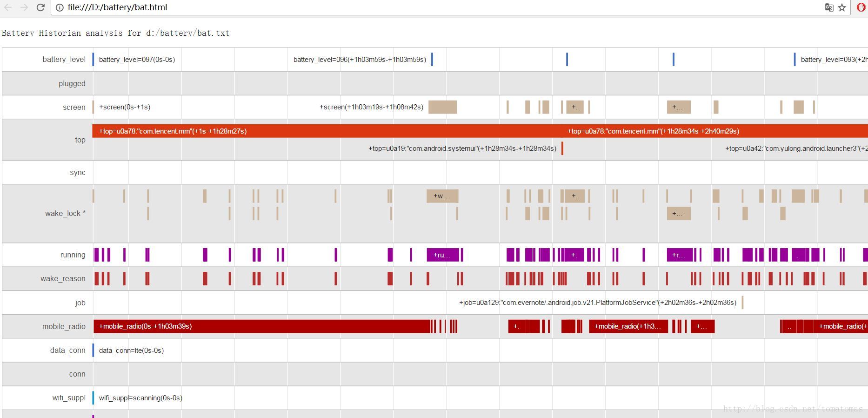Click the browser back arrow
This screenshot has height=418, width=868.
tap(7, 7)
